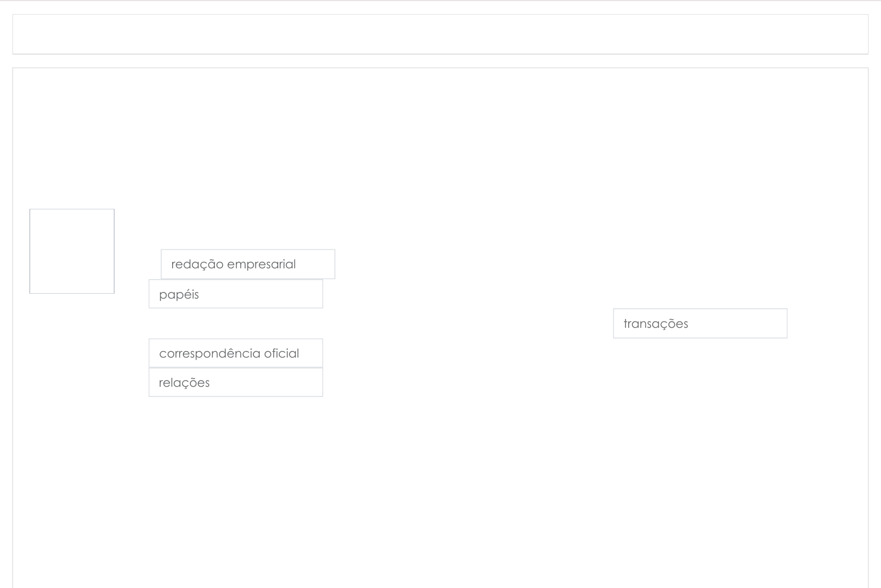Click the text "transações" inside its box
Screen dimensions: 881x588
pos(655,324)
